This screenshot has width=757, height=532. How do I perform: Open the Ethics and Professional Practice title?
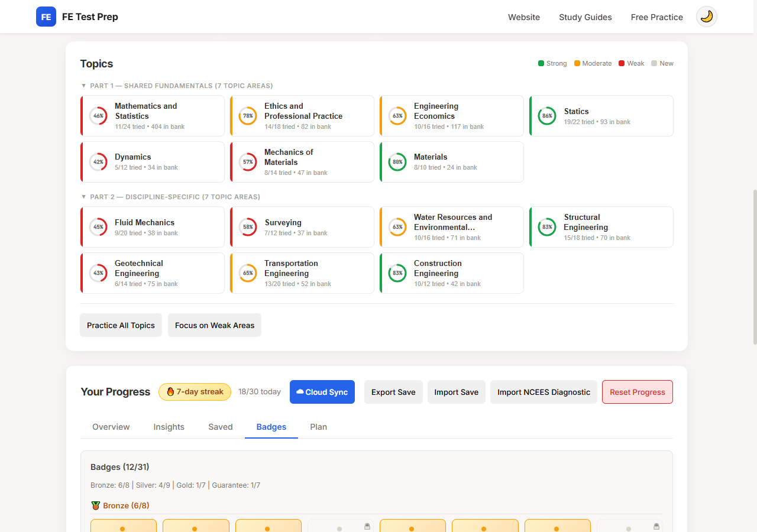(303, 111)
